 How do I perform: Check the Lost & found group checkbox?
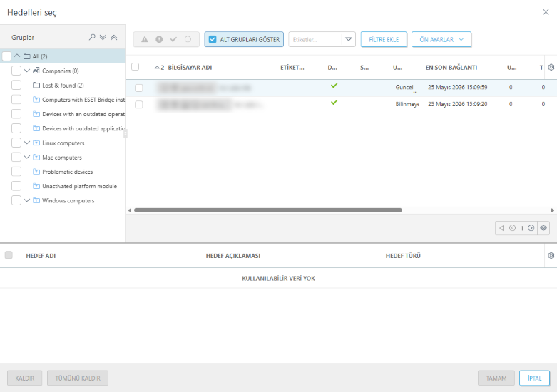click(16, 86)
